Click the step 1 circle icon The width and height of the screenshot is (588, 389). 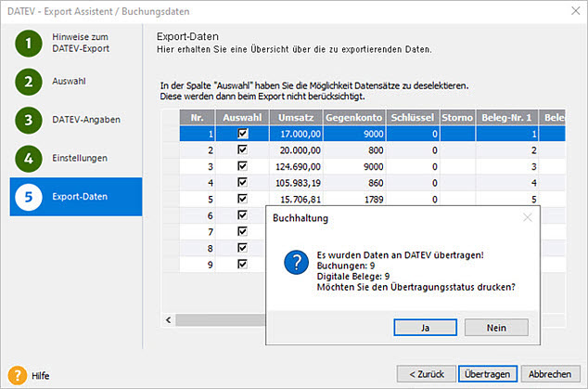pos(29,44)
